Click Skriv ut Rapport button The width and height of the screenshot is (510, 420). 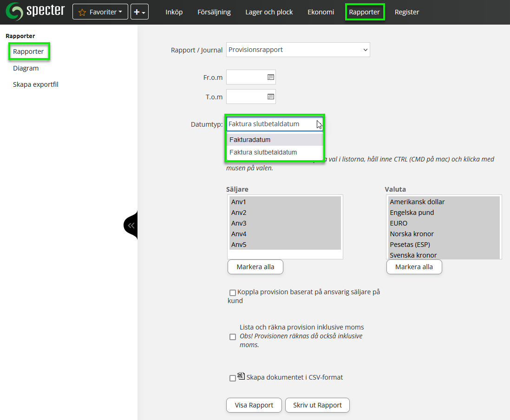[317, 405]
